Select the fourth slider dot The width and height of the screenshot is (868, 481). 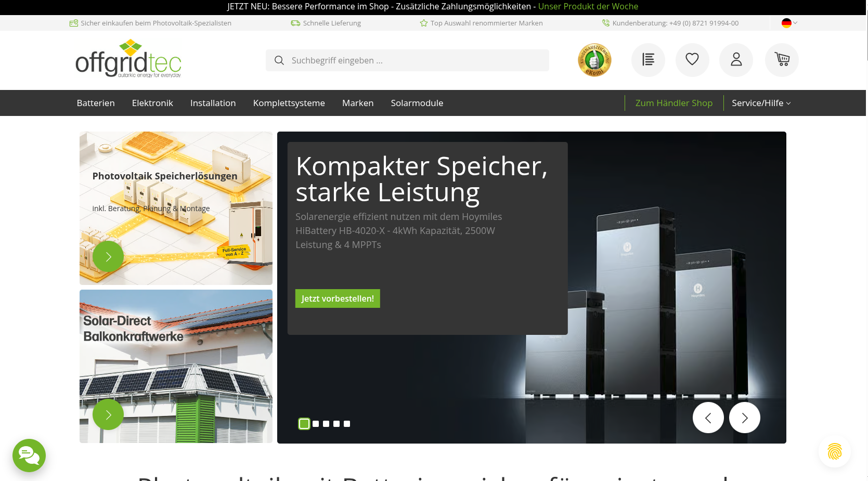[336, 424]
